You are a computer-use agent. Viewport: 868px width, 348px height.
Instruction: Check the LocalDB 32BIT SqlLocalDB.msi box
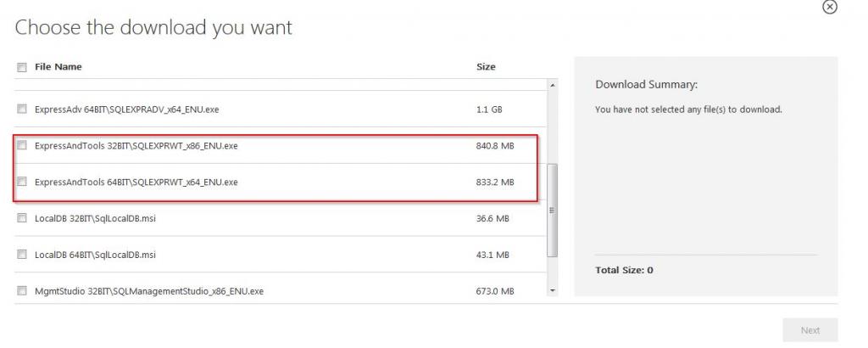pos(22,218)
